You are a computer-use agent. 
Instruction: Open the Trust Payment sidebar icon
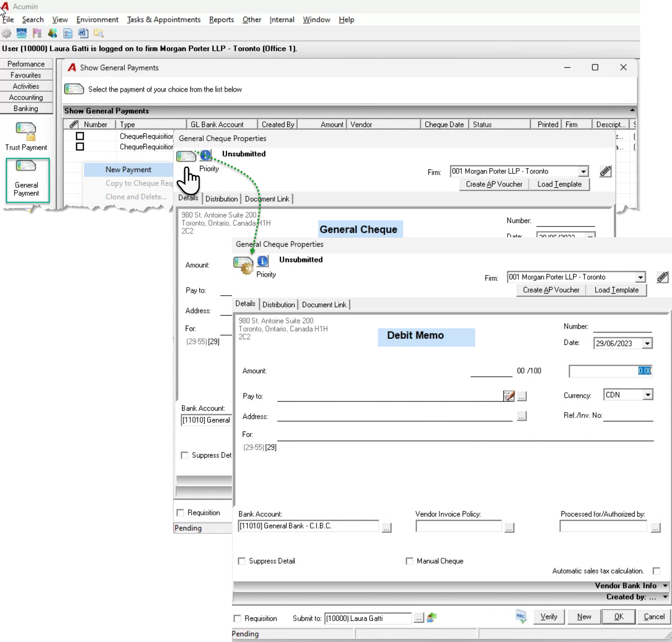click(x=26, y=132)
